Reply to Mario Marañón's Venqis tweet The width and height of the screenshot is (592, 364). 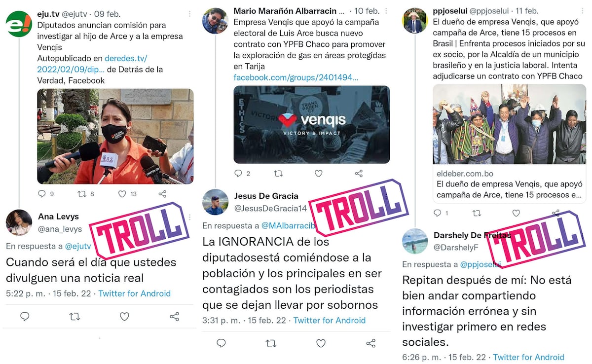click(x=238, y=173)
